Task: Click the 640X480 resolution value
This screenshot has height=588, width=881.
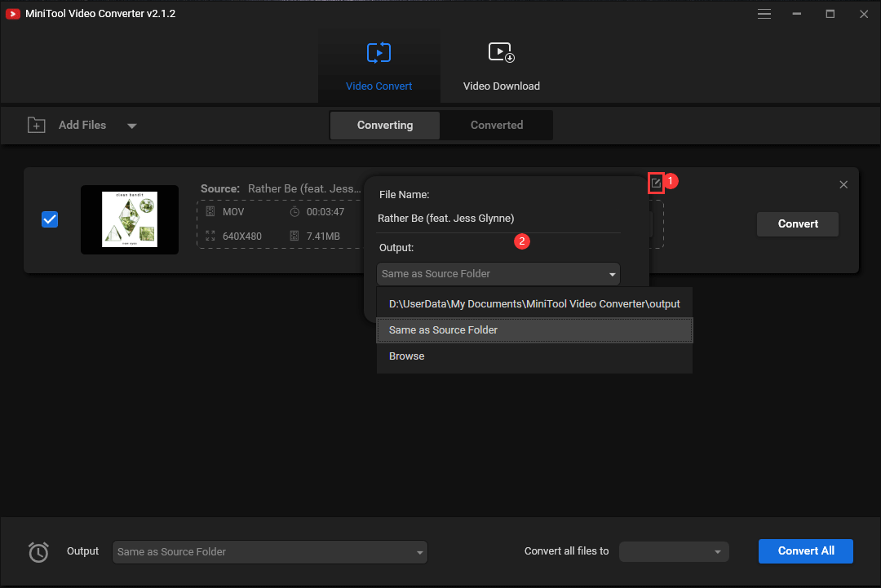Action: coord(242,237)
